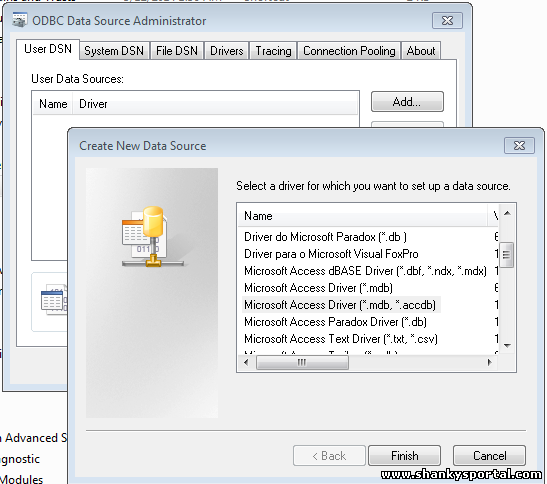This screenshot has height=484, width=547.
Task: Open the Tracing tab
Action: (273, 51)
